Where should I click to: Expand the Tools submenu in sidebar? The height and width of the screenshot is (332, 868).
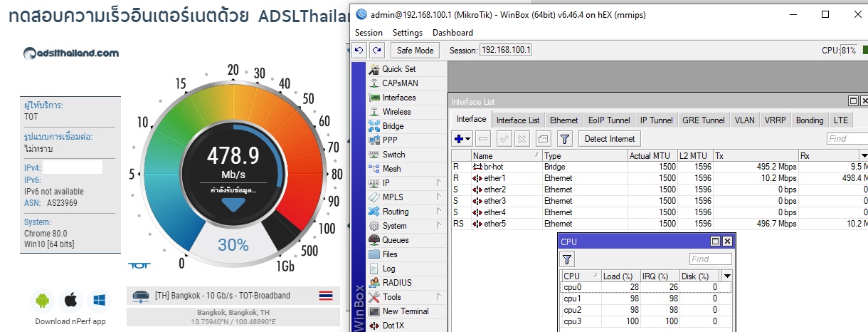(439, 297)
